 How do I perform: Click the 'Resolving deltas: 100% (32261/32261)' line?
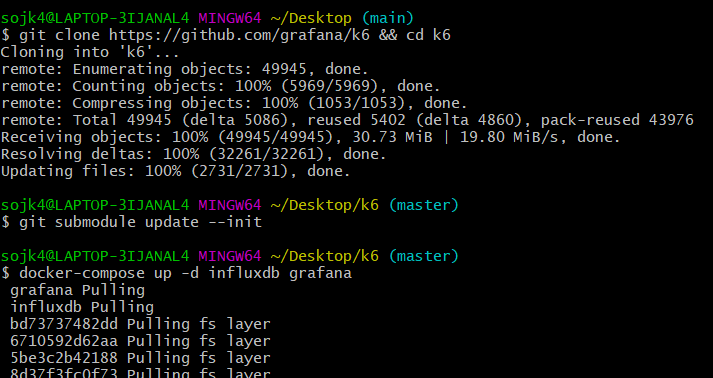(194, 154)
